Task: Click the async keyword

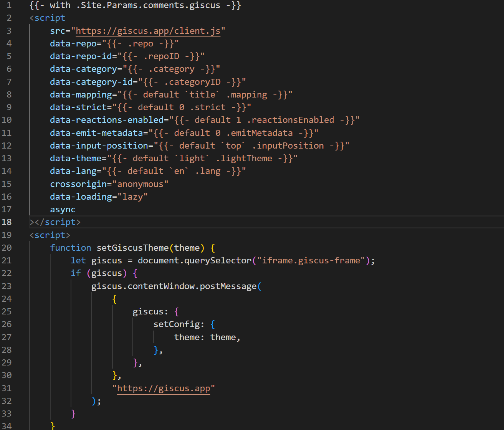Action: click(x=63, y=209)
